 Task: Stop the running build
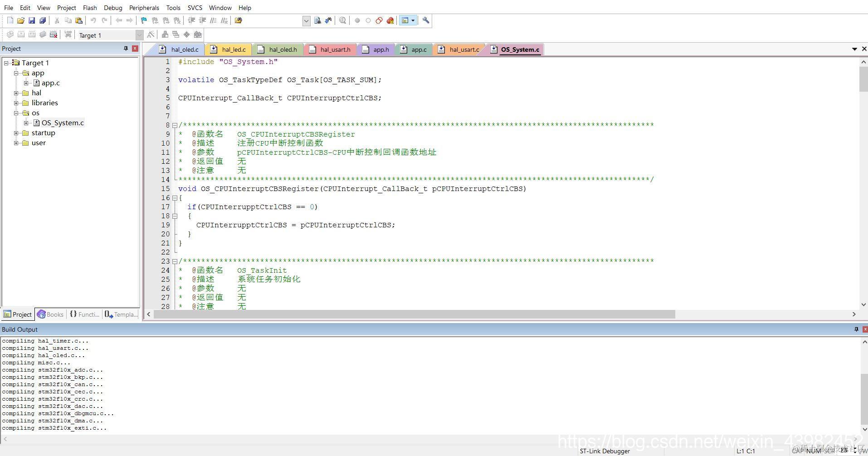(x=54, y=34)
